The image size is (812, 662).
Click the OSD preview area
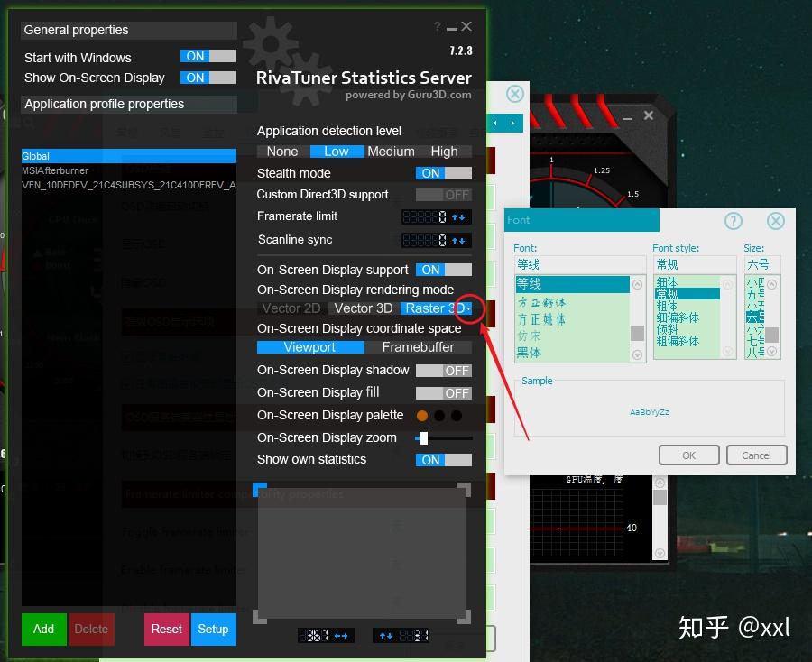pyautogui.click(x=362, y=553)
